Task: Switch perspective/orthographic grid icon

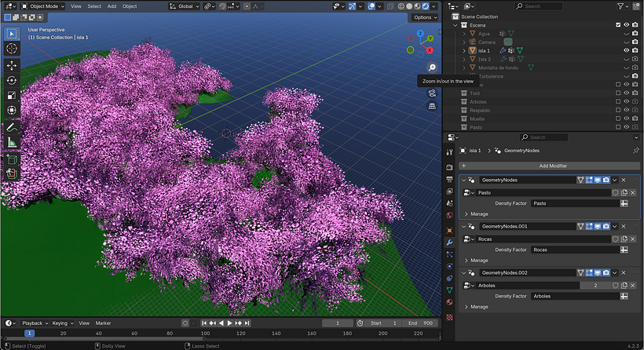Action: [x=432, y=106]
